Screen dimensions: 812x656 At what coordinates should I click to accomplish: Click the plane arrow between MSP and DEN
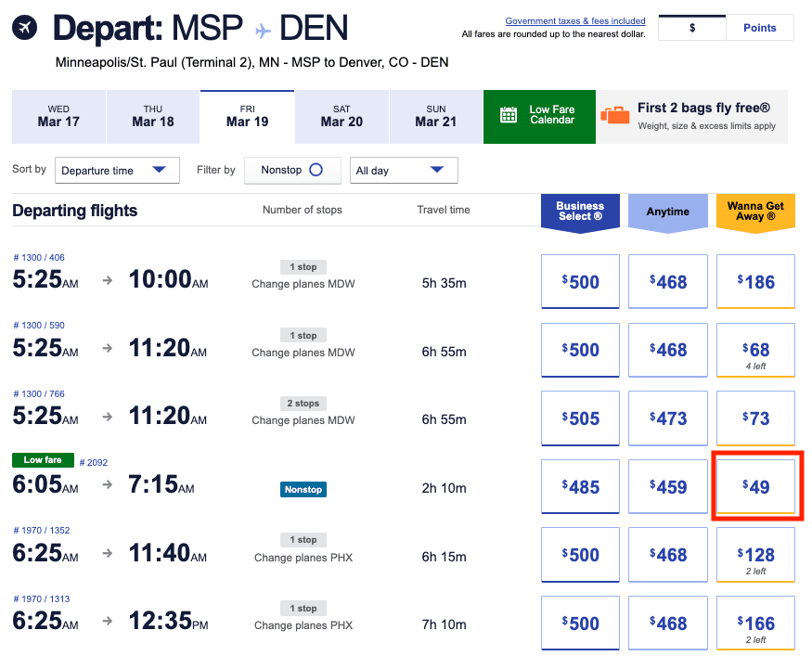pyautogui.click(x=260, y=29)
